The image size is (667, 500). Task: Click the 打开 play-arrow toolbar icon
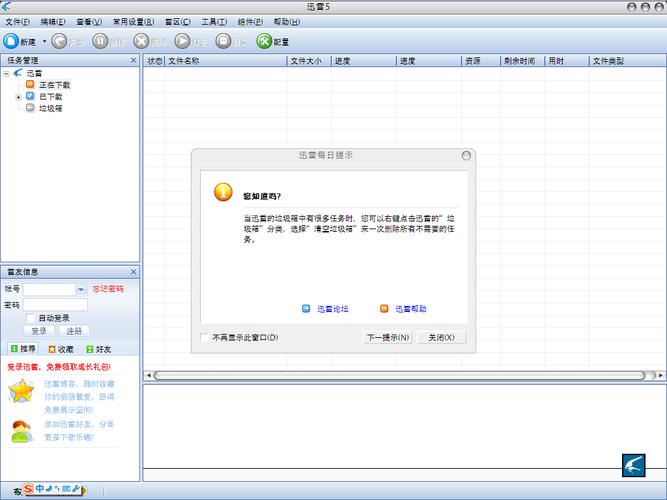pos(182,41)
